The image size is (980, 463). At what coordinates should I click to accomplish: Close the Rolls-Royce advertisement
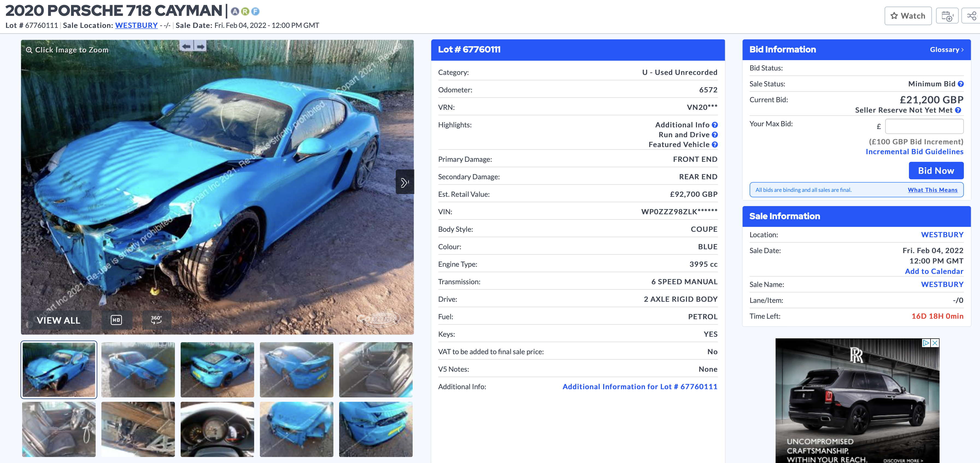click(935, 343)
